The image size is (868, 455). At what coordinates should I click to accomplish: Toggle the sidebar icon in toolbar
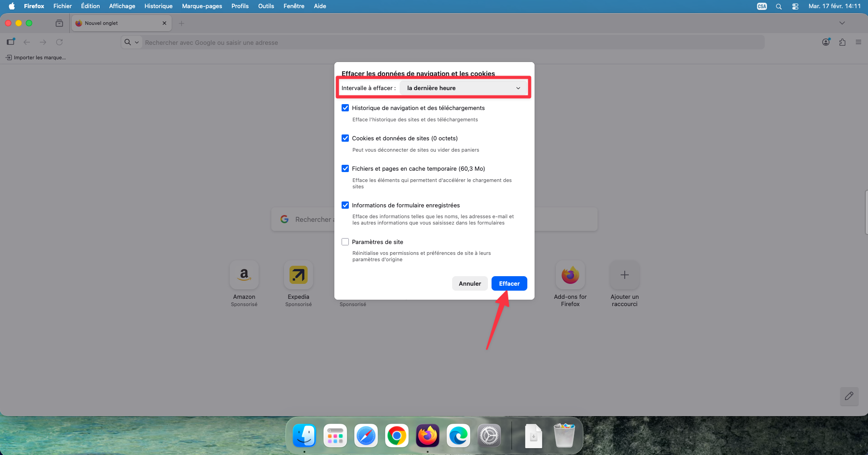11,42
